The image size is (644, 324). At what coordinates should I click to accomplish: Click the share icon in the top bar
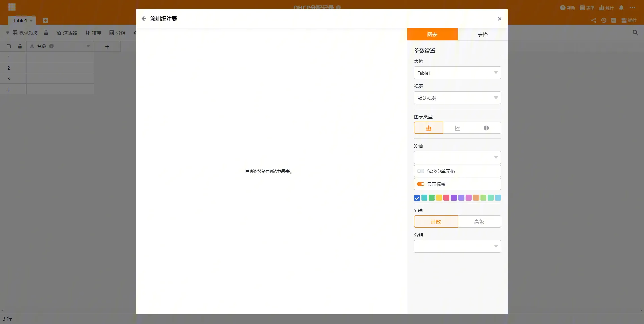tap(593, 20)
